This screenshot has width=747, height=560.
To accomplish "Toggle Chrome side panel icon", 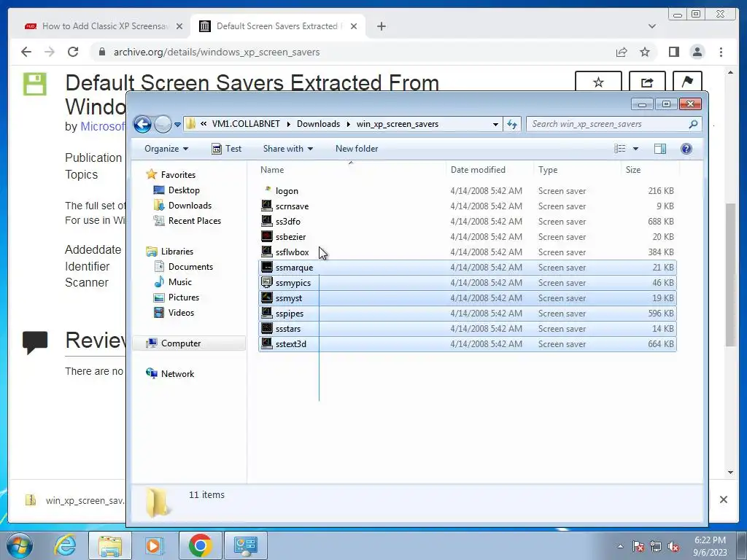I will [673, 52].
